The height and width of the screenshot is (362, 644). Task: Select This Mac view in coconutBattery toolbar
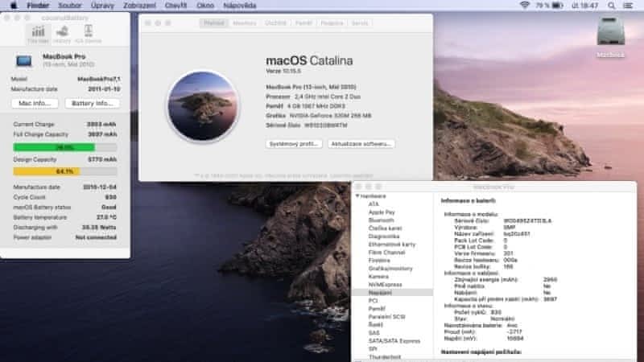38,34
